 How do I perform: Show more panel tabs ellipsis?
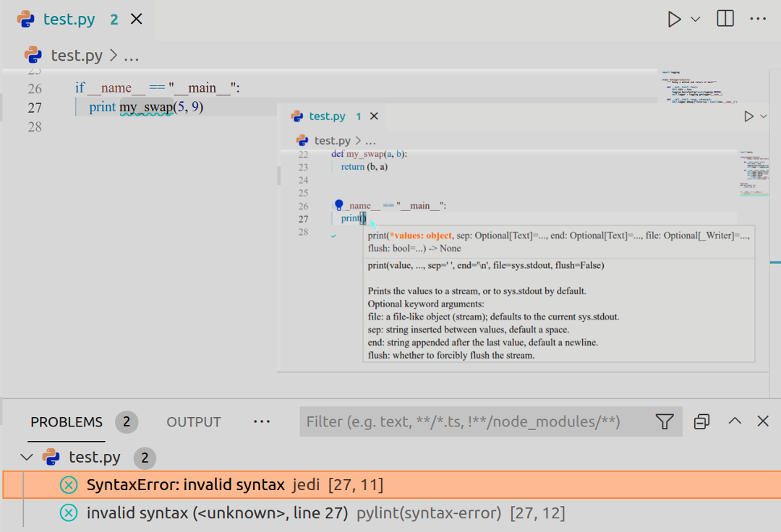pos(262,422)
